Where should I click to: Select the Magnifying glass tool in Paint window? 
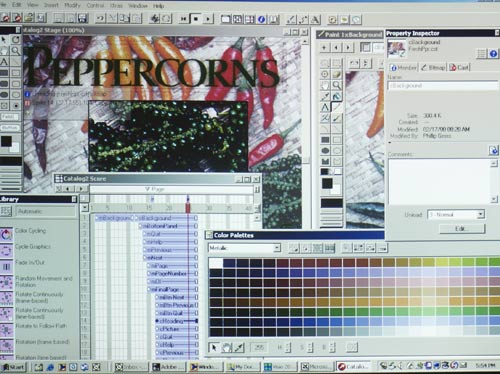pyautogui.click(x=337, y=85)
